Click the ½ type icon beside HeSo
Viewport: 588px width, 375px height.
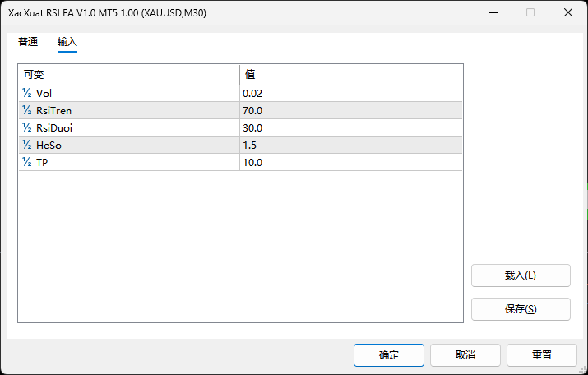tap(27, 145)
